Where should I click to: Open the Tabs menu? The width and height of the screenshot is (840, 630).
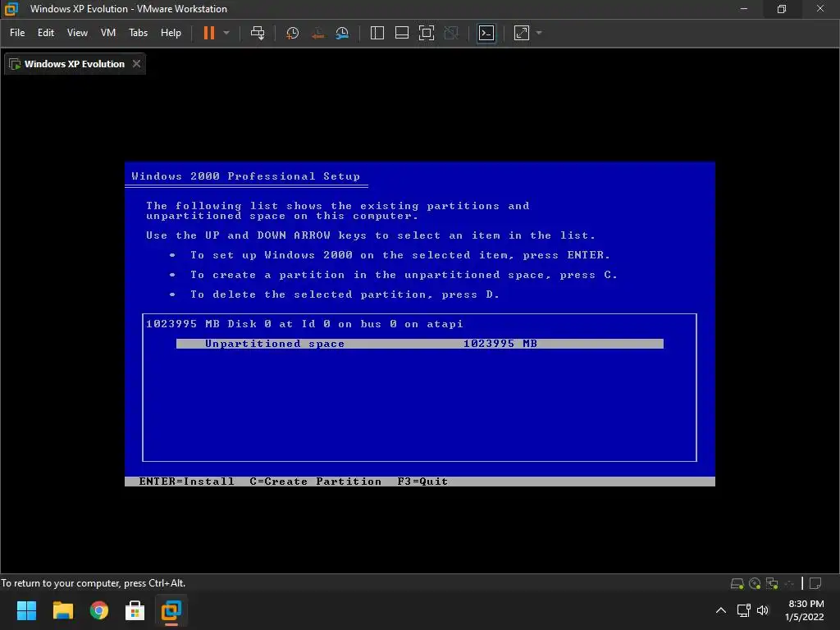pos(138,33)
